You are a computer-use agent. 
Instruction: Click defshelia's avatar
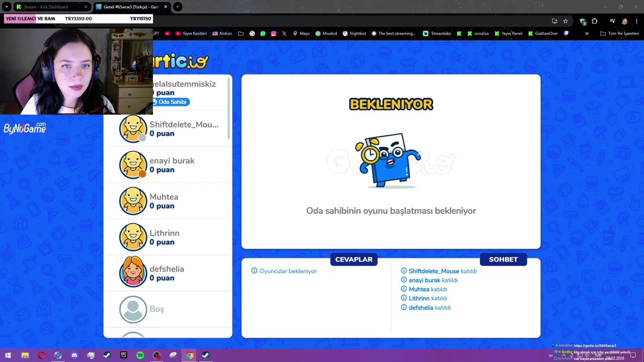133,272
